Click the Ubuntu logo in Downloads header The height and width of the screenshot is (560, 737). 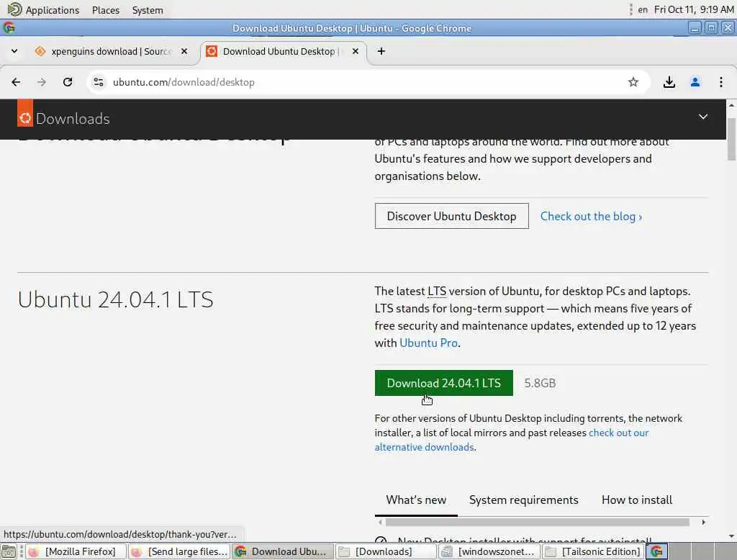(25, 113)
